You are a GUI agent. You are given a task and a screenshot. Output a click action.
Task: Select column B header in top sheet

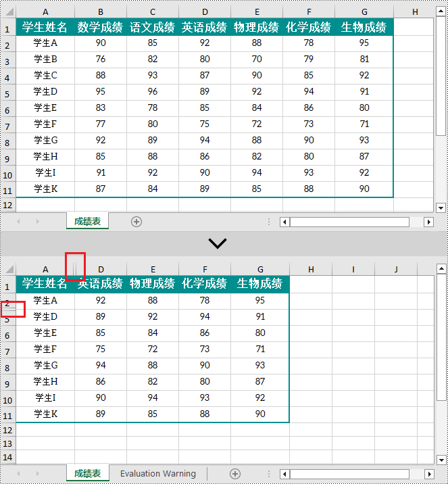[x=101, y=12]
